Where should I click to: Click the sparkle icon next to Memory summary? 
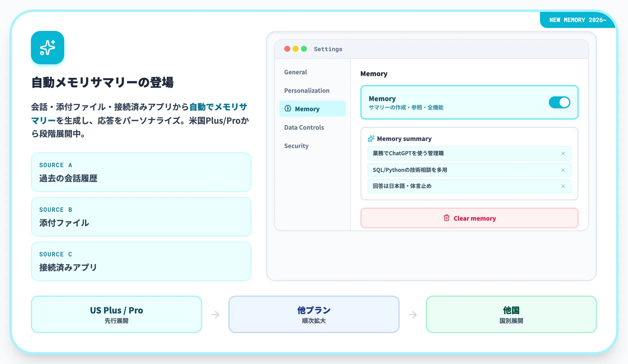point(371,139)
